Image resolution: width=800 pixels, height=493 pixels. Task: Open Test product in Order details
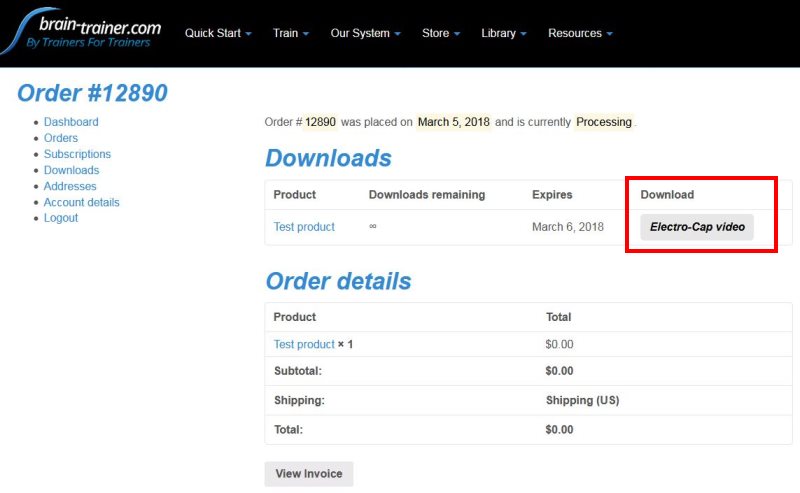[304, 344]
